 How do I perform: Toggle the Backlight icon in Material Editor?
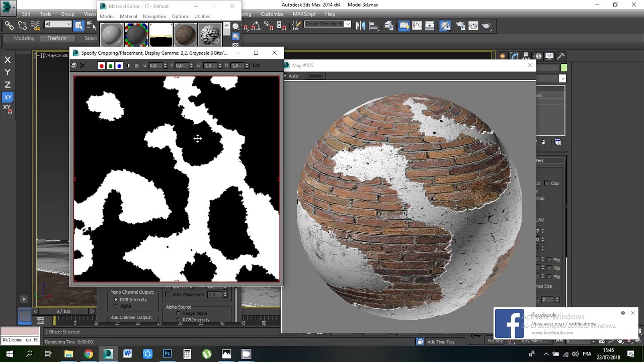235,36
